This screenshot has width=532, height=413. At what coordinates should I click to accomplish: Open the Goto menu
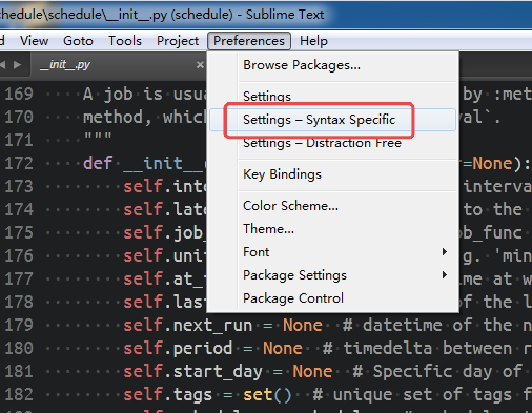(78, 40)
